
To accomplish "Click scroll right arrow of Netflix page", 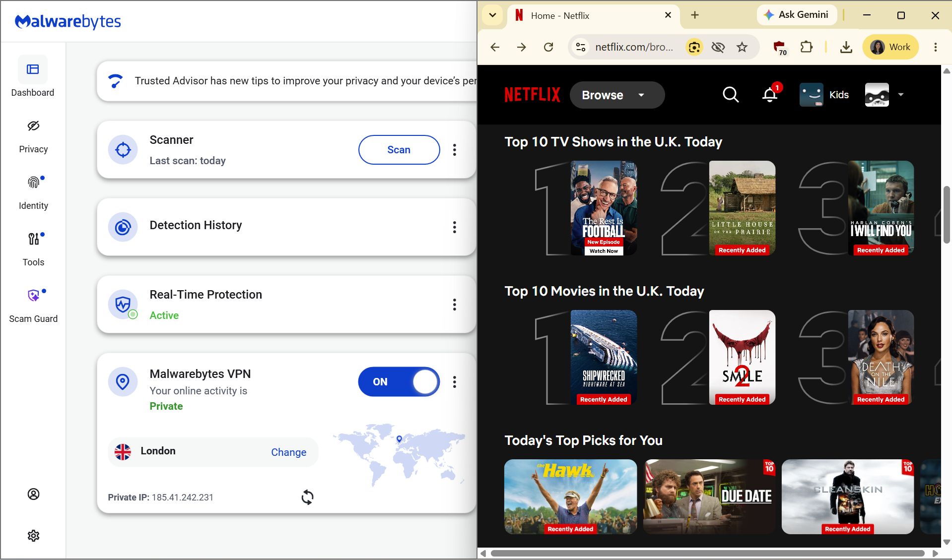I will (x=935, y=553).
